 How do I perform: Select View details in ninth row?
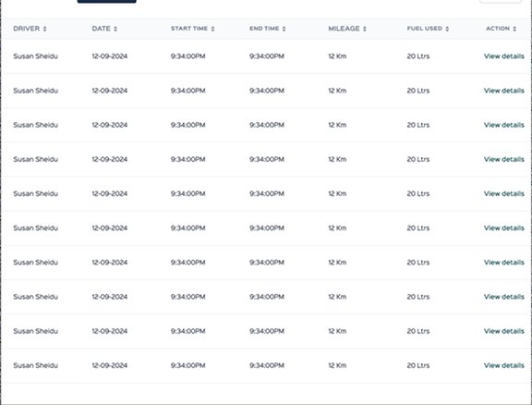point(504,331)
